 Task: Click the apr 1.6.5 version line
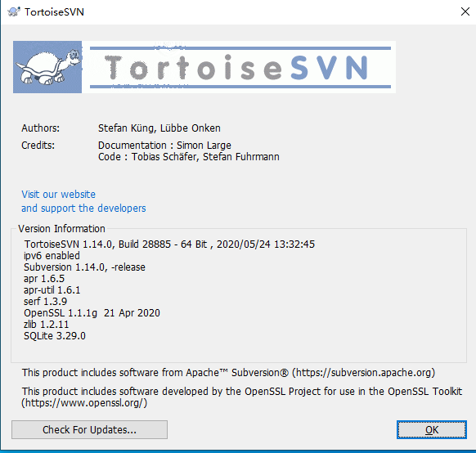tap(44, 279)
